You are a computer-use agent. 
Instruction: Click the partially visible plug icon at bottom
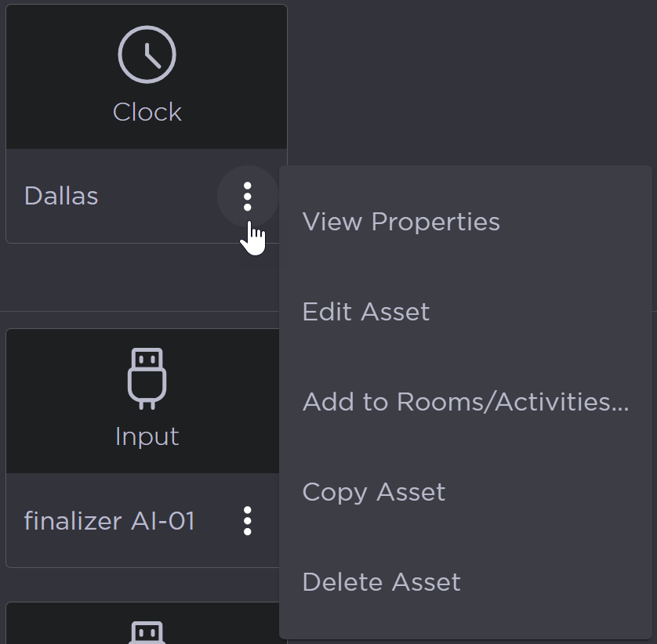147,631
